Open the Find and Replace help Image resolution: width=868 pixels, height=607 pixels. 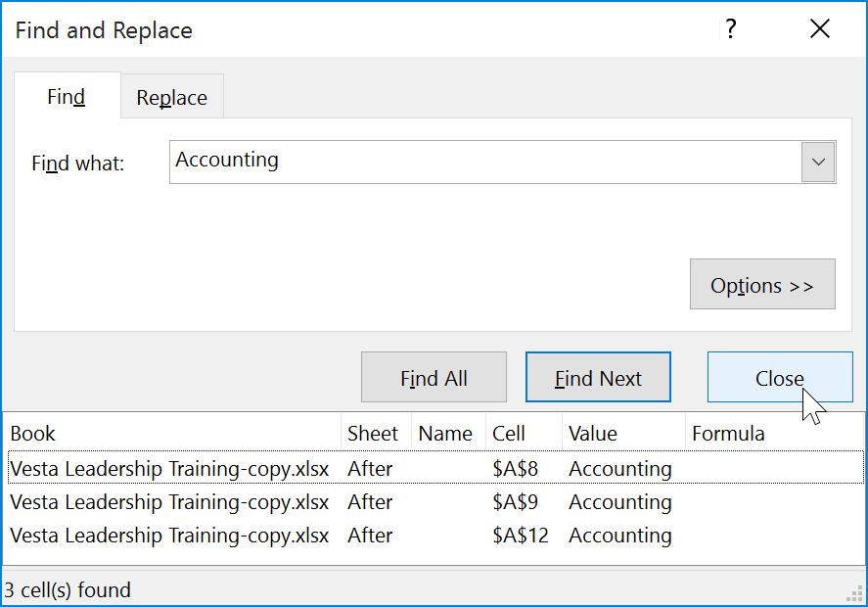click(x=730, y=29)
